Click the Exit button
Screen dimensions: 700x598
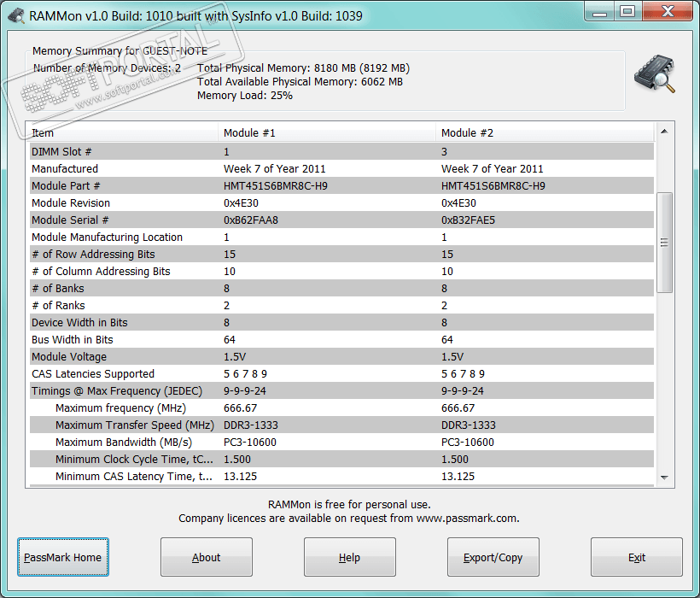(637, 557)
